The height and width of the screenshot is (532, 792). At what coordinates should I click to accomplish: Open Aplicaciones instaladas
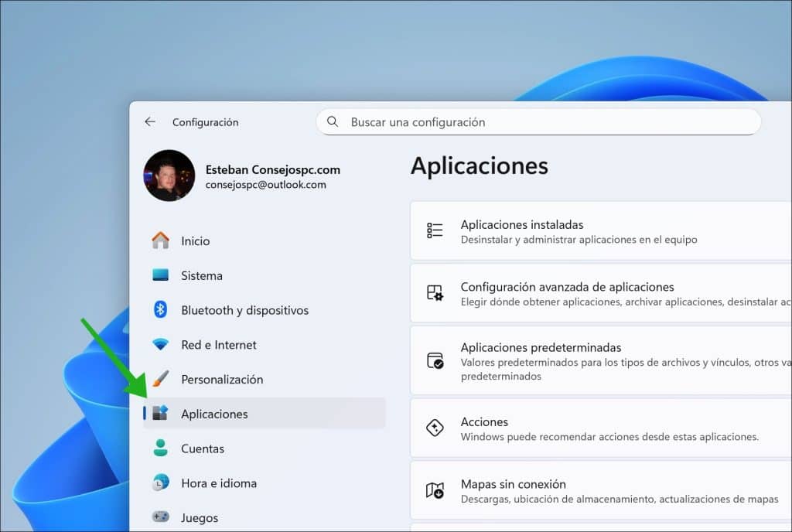tap(541, 230)
